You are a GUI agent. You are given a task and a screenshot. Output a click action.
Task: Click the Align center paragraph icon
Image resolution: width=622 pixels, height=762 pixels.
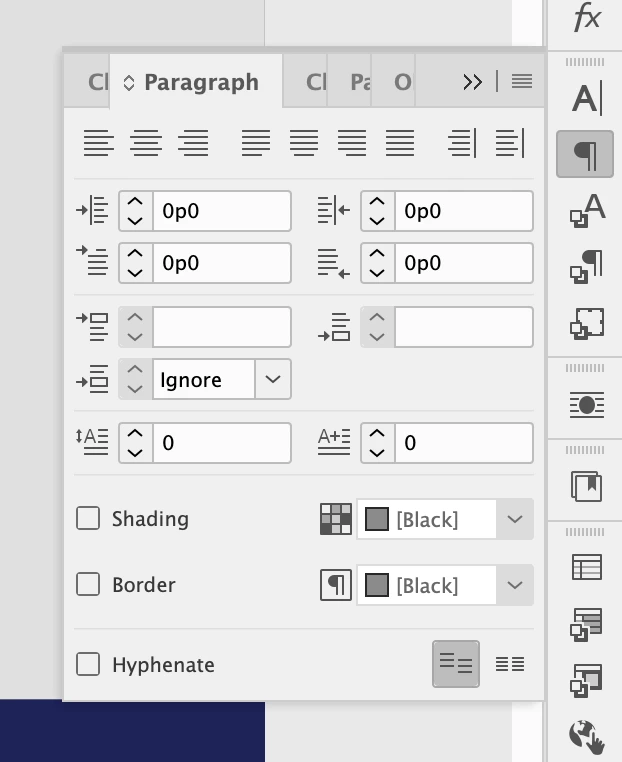point(146,143)
